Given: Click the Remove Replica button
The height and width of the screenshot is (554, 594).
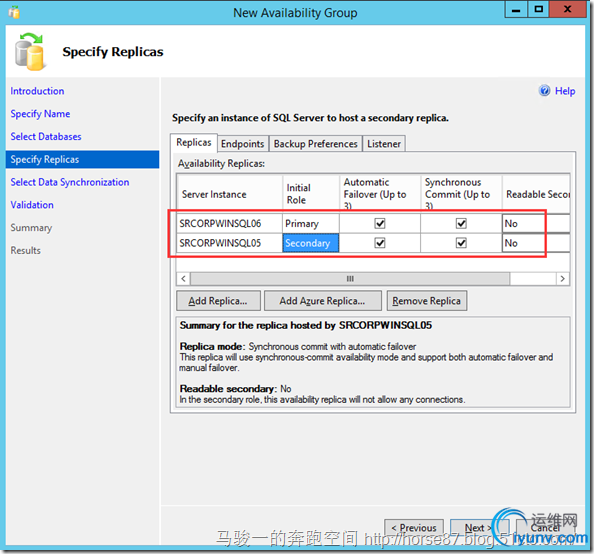Looking at the screenshot, I should point(427,301).
